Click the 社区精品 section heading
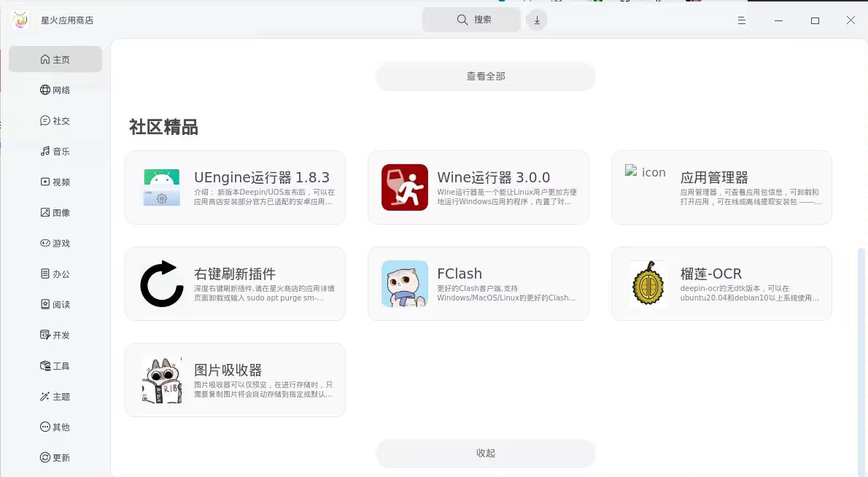Image resolution: width=868 pixels, height=477 pixels. point(163,128)
